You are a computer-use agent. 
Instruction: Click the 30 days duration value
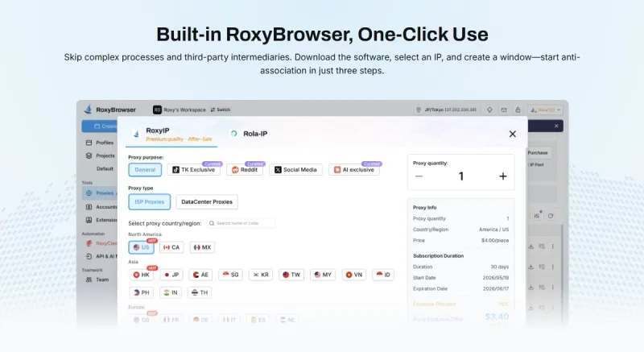click(x=500, y=267)
